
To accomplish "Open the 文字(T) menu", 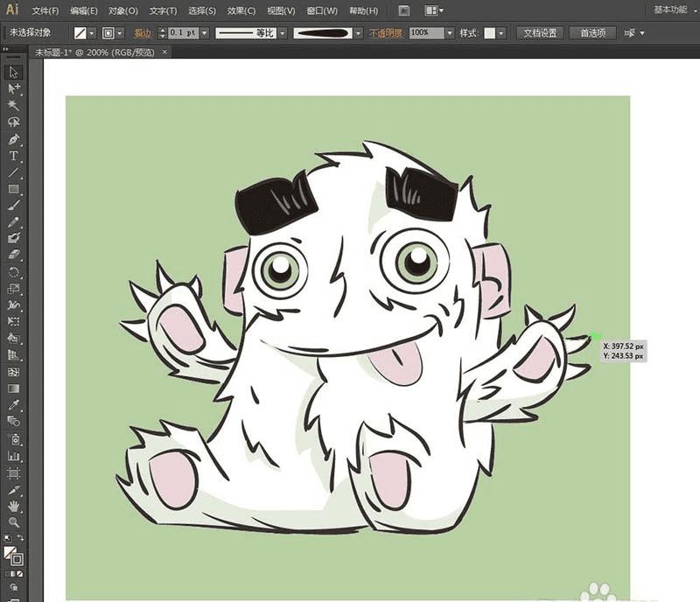I will [163, 10].
